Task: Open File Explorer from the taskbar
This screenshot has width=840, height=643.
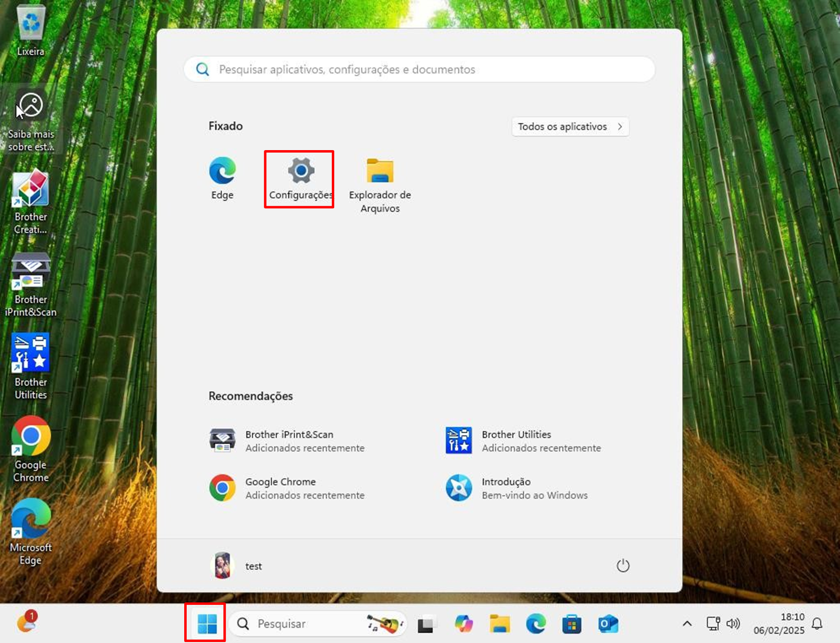Action: pyautogui.click(x=500, y=624)
